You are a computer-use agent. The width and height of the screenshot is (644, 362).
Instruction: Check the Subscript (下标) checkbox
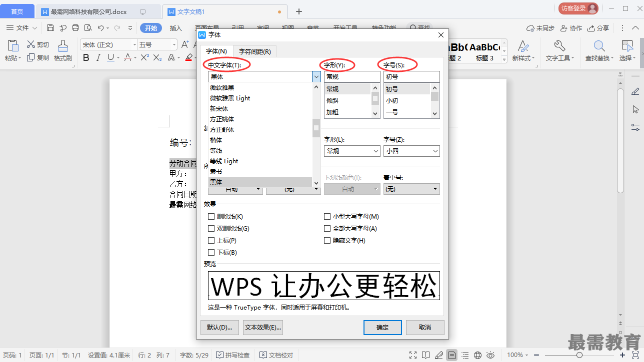tap(211, 253)
